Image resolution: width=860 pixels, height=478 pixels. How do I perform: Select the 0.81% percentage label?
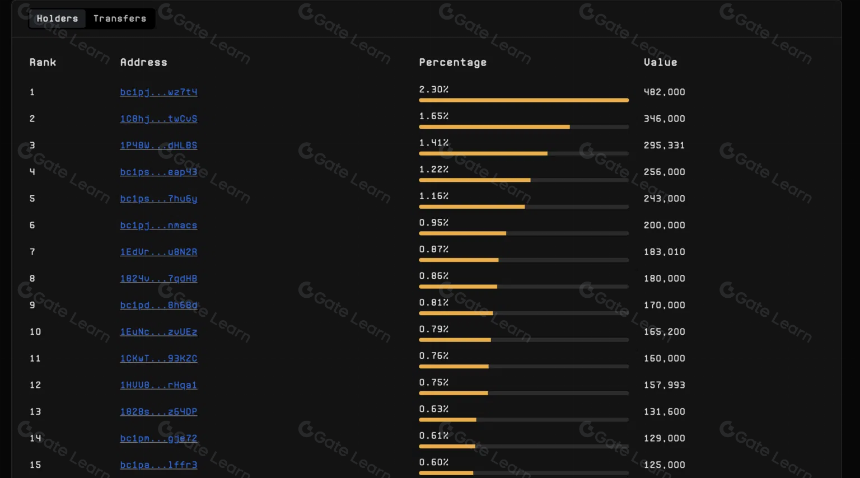pyautogui.click(x=434, y=303)
